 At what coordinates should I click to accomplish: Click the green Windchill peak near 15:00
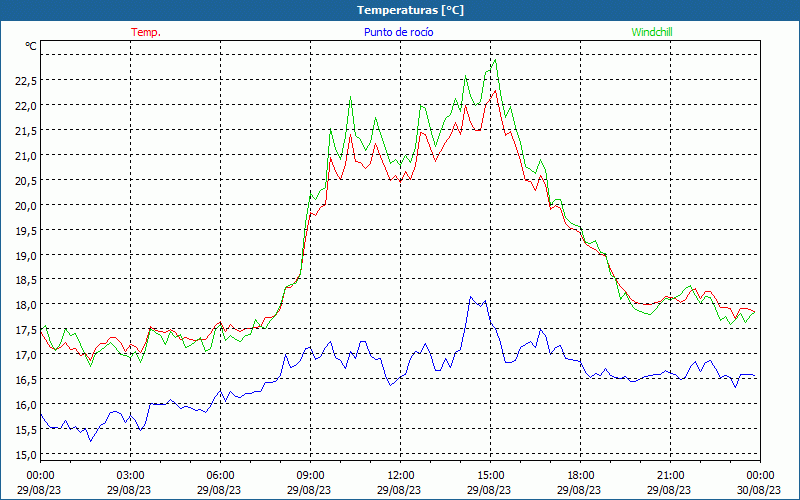tap(495, 60)
